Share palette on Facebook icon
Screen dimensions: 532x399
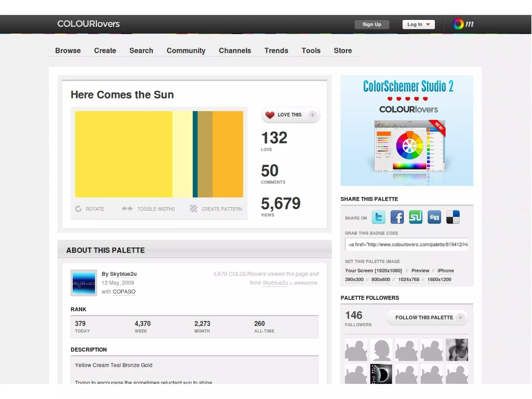[x=397, y=217]
